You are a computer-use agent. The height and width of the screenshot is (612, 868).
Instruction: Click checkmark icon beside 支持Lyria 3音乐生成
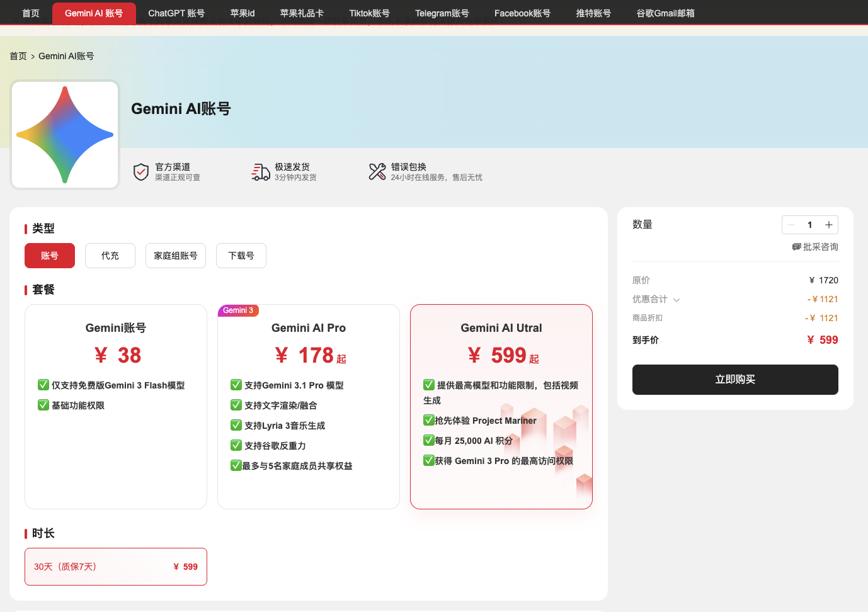[236, 425]
